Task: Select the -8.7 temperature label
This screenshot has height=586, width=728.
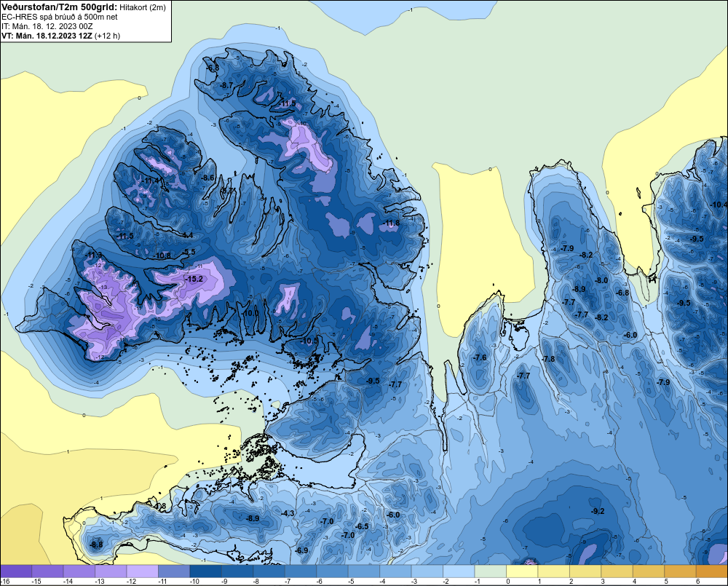Action: coord(226,85)
